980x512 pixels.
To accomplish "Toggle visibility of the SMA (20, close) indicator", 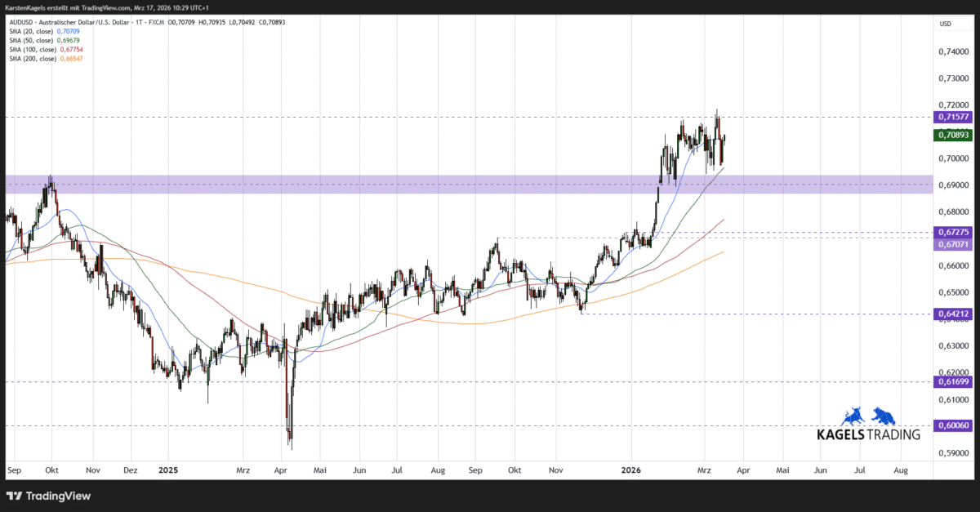I will (x=31, y=31).
